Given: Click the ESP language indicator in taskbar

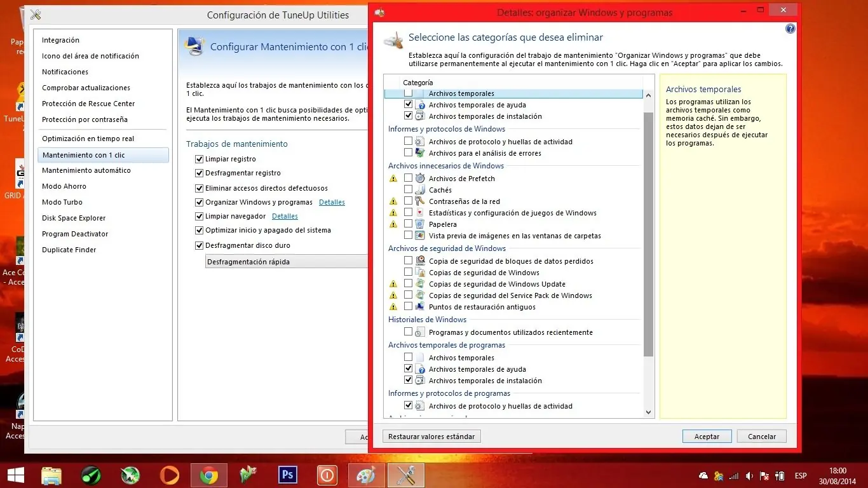Looking at the screenshot, I should tap(801, 476).
